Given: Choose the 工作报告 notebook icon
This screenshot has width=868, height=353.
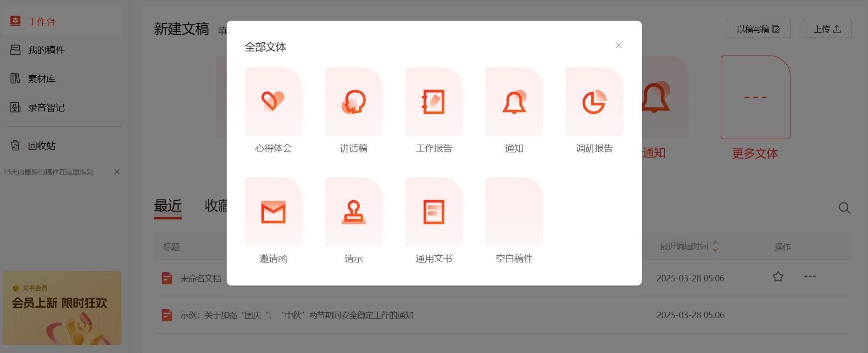Looking at the screenshot, I should (x=434, y=102).
